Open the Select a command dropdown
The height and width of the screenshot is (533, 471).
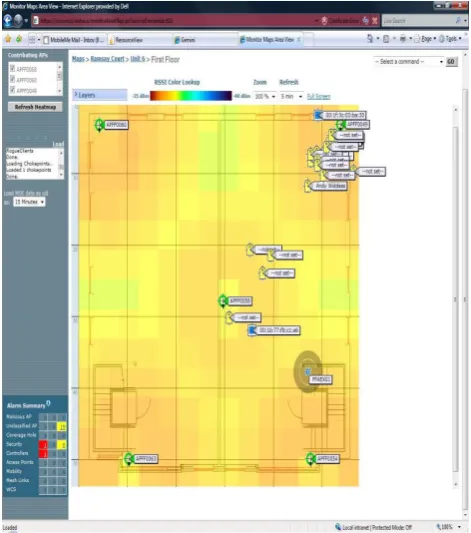click(409, 62)
